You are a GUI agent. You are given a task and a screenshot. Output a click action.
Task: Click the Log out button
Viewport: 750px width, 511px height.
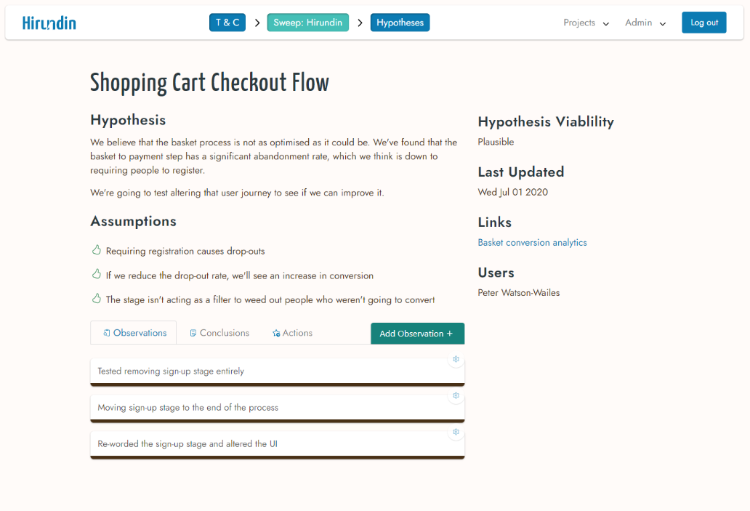tap(704, 22)
